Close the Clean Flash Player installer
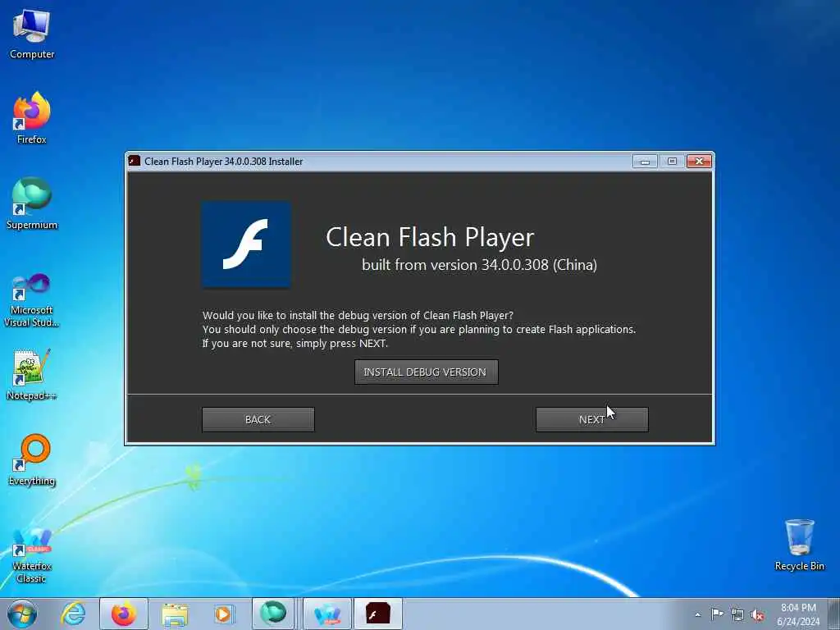 (699, 162)
